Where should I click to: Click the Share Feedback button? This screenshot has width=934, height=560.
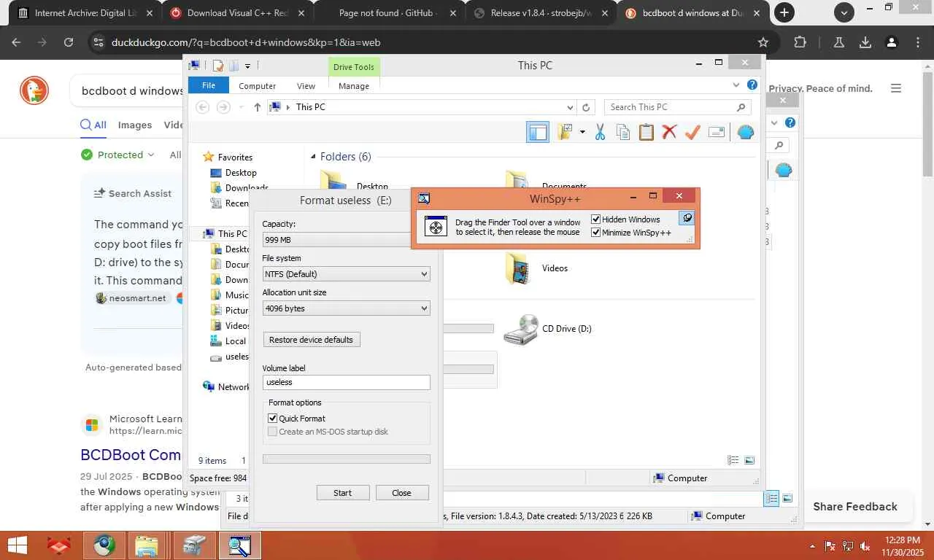point(855,507)
